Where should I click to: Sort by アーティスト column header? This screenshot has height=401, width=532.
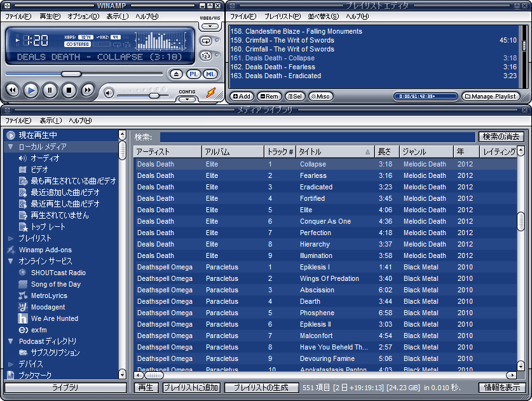168,152
